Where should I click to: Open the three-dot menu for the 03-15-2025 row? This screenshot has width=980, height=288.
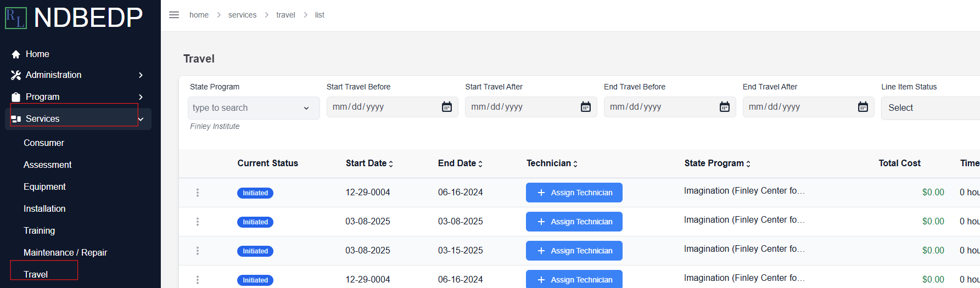point(198,251)
